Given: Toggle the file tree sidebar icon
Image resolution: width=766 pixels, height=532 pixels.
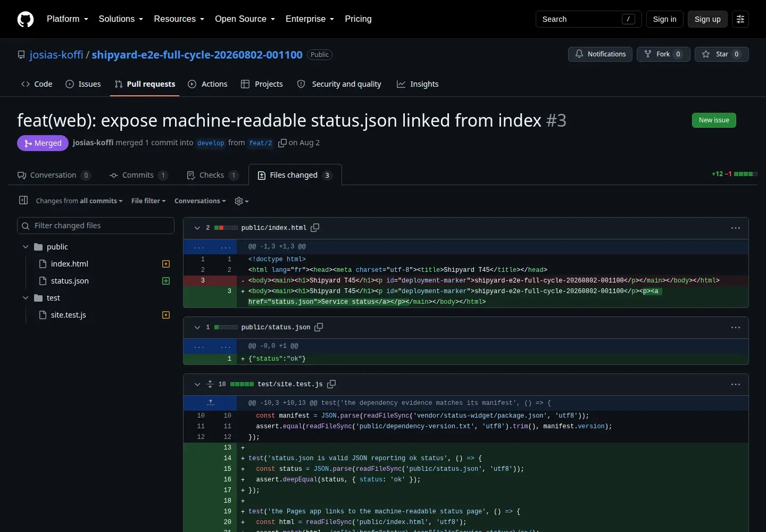Looking at the screenshot, I should (23, 200).
